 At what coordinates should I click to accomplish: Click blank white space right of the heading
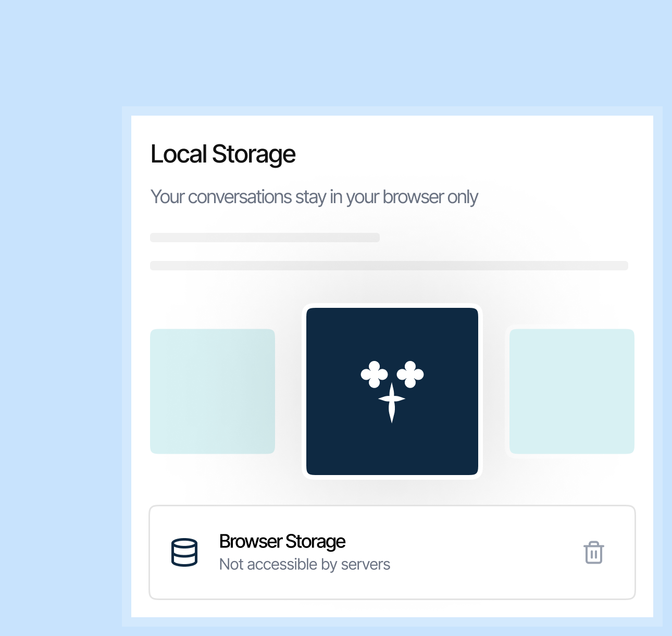tap(469, 154)
